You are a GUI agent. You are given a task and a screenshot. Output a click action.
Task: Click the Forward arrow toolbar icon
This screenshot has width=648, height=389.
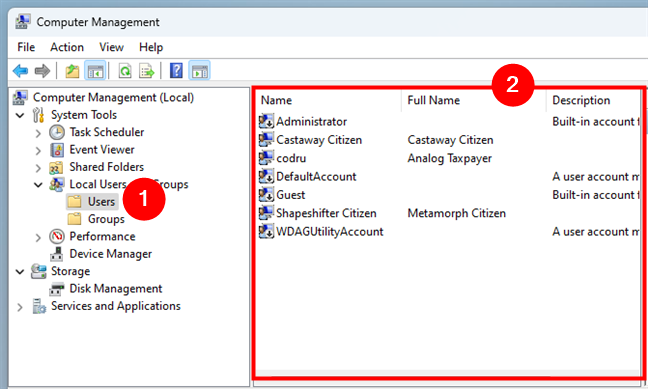click(42, 71)
